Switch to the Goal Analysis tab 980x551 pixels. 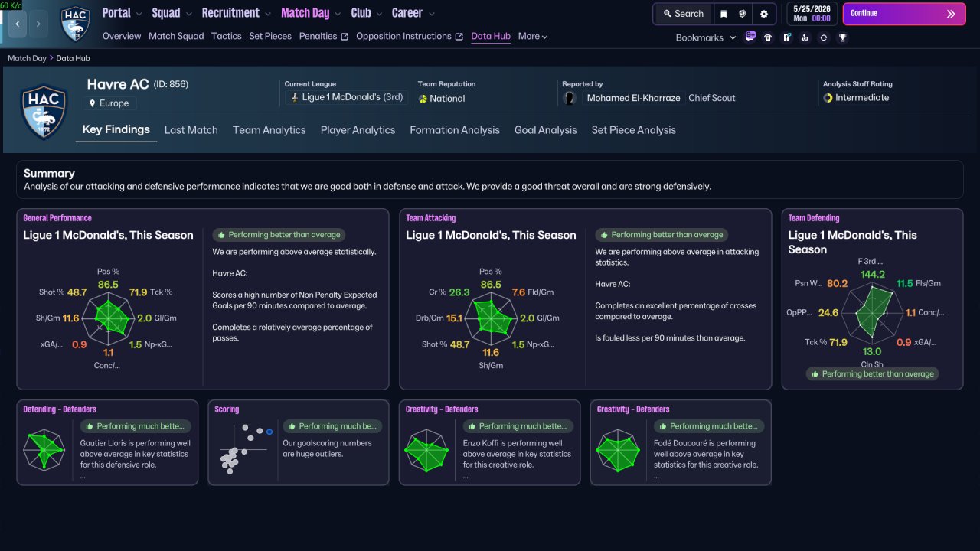(x=546, y=130)
